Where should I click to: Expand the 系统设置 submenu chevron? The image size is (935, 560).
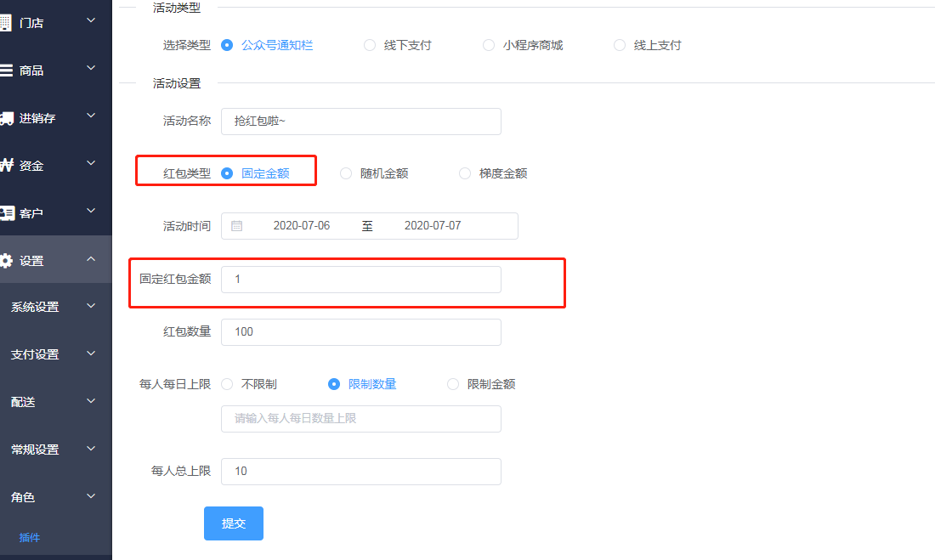[x=91, y=306]
